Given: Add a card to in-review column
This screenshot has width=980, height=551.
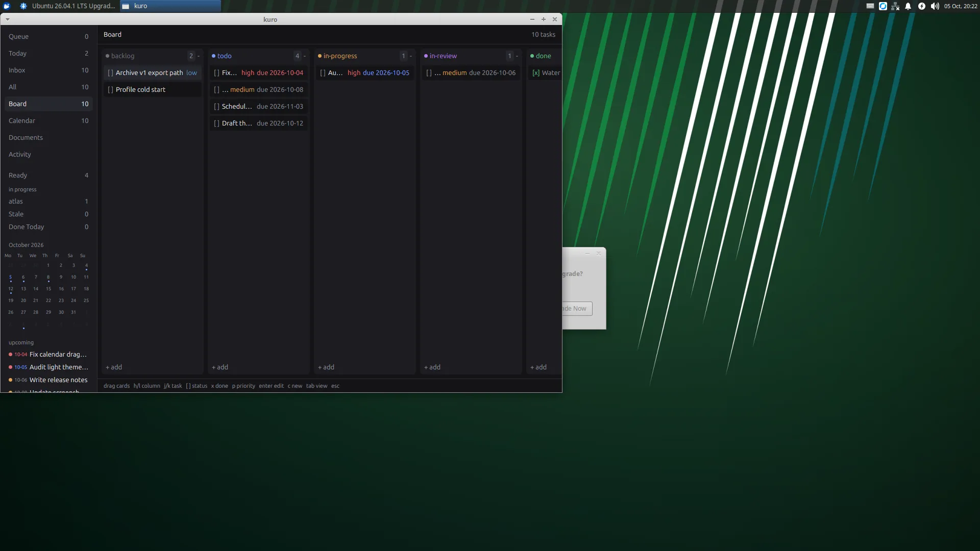Looking at the screenshot, I should (432, 367).
